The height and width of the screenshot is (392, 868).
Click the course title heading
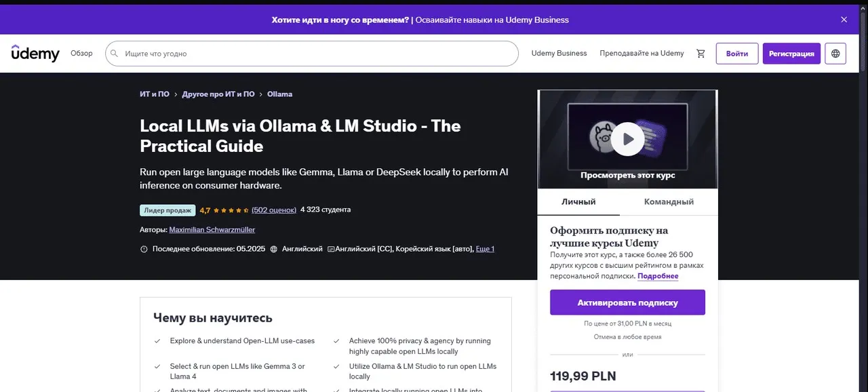pyautogui.click(x=300, y=136)
